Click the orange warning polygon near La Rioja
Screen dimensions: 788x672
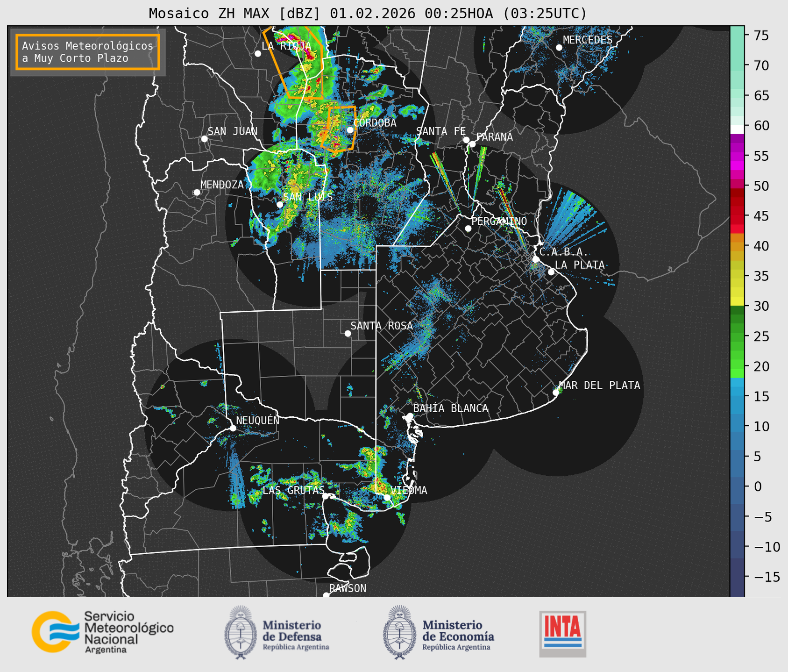point(293,62)
